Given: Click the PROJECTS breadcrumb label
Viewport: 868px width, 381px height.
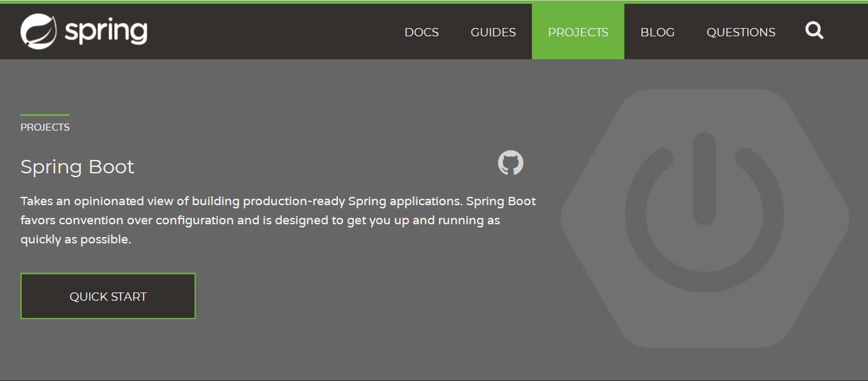Looking at the screenshot, I should click(45, 127).
